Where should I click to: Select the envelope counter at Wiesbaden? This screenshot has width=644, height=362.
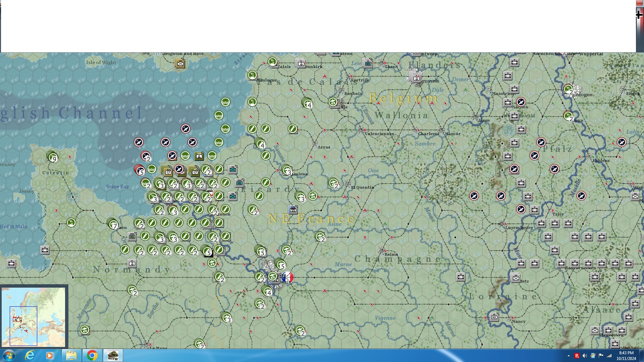click(635, 196)
